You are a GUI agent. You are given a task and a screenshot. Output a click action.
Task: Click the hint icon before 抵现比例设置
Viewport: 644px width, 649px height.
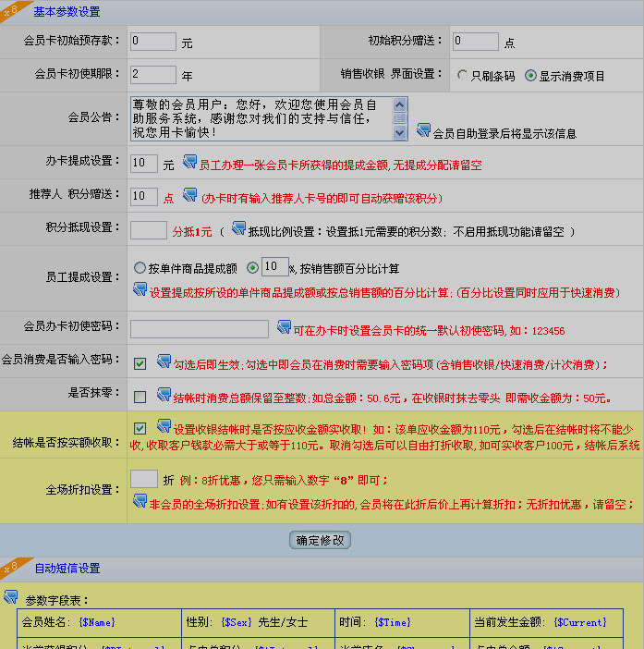pyautogui.click(x=239, y=228)
